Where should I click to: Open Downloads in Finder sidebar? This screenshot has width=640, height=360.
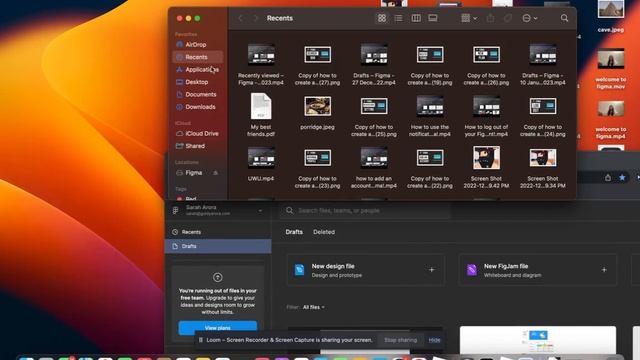[x=198, y=107]
